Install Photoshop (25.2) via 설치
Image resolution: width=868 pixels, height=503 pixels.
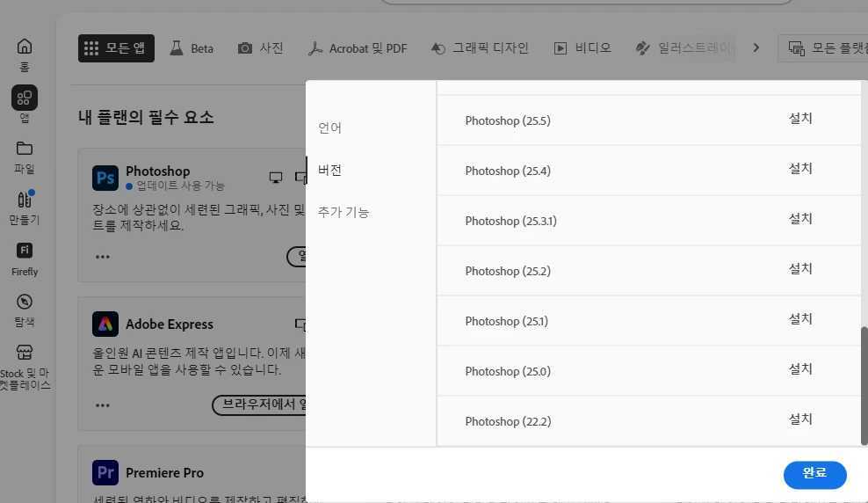pyautogui.click(x=800, y=269)
